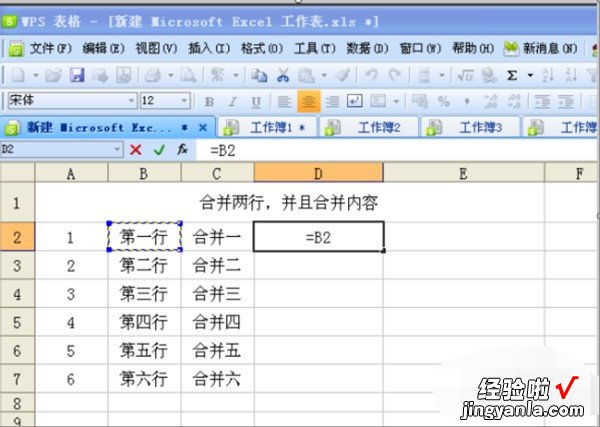Screen dimensions: 600x427
Task: Open the 插入(I) menu
Action: 209,49
